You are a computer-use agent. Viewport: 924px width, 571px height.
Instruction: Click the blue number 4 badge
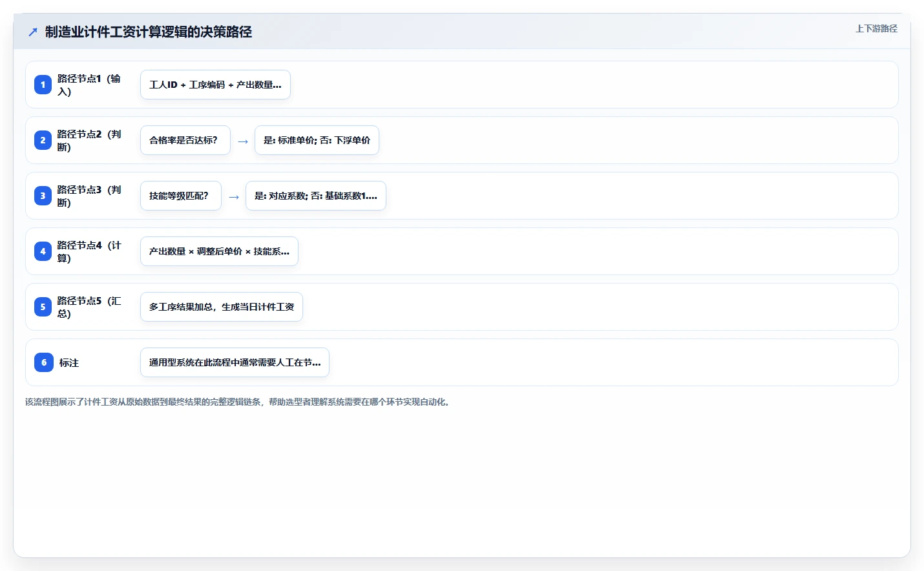click(43, 251)
